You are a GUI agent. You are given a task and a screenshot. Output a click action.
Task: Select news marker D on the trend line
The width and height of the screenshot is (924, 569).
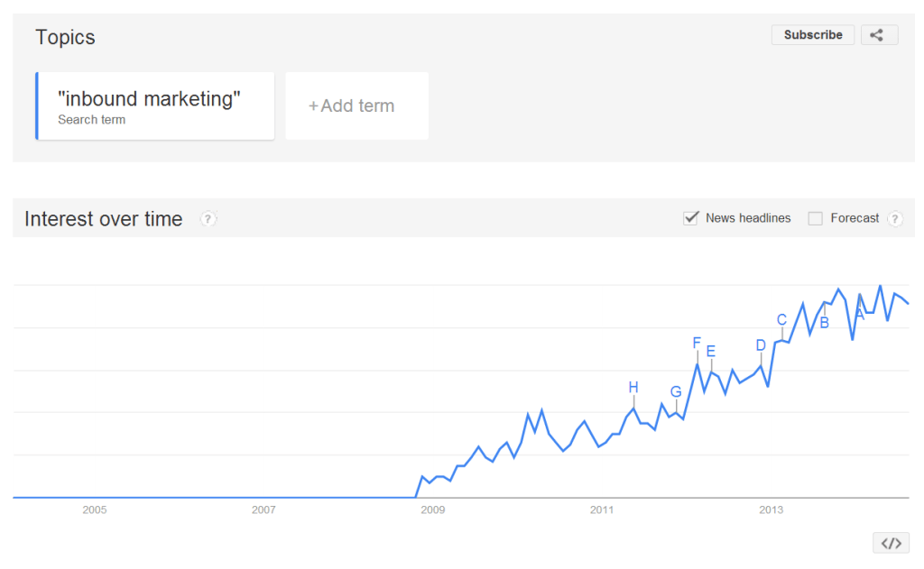point(761,344)
